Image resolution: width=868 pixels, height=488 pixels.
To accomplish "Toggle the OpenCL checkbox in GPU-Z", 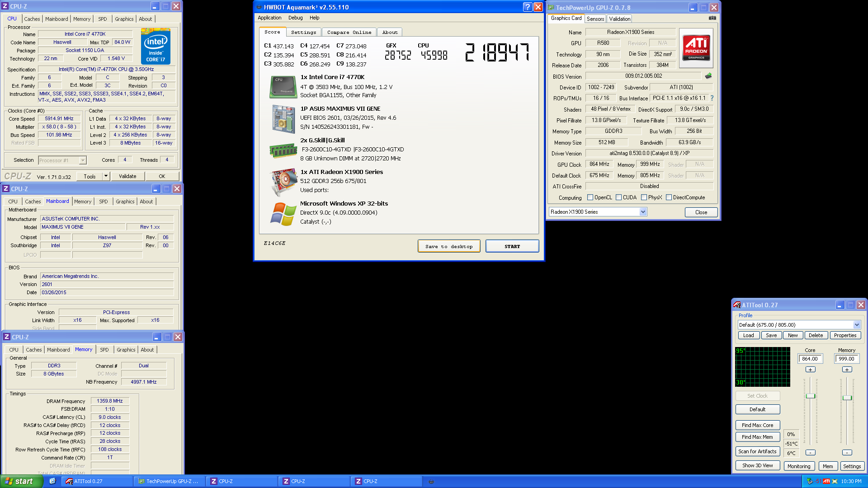I will point(590,197).
